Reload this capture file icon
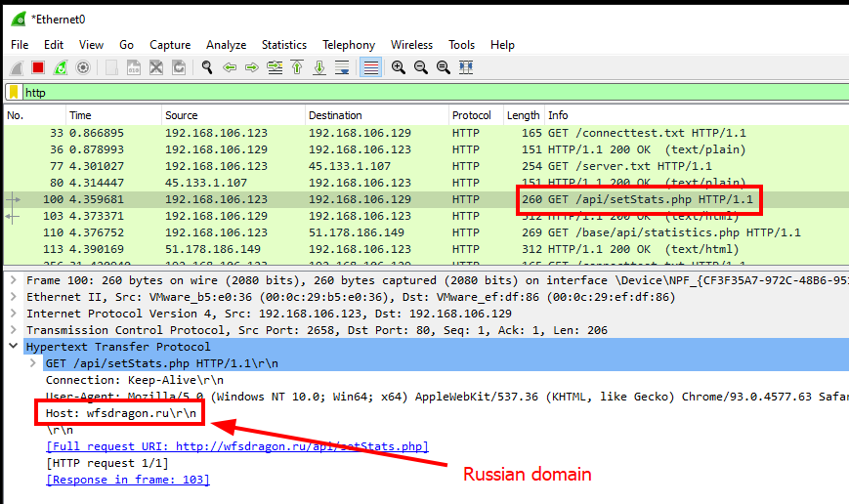Viewport: 849px width, 504px height. 179,67
